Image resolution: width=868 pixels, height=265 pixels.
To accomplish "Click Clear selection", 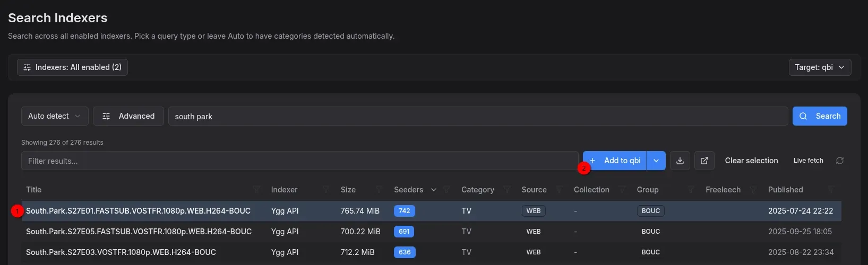I will [x=751, y=161].
